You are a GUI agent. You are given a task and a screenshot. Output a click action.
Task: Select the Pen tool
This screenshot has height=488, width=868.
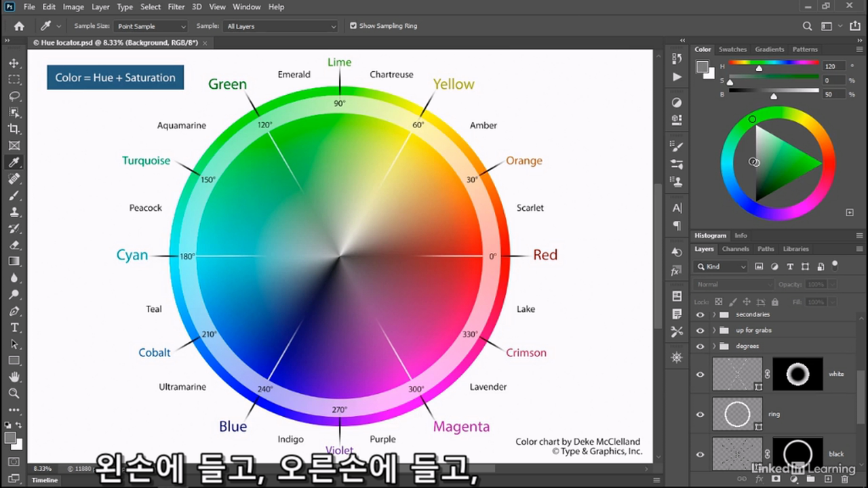14,311
